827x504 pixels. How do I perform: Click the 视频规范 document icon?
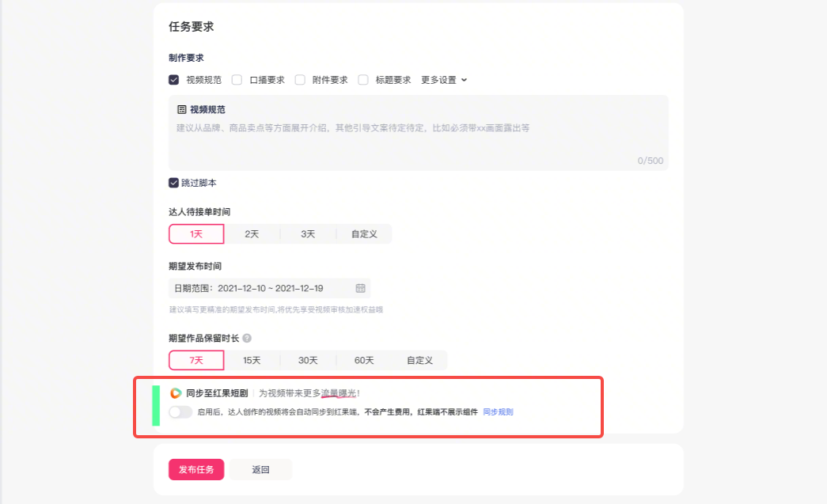tap(181, 109)
